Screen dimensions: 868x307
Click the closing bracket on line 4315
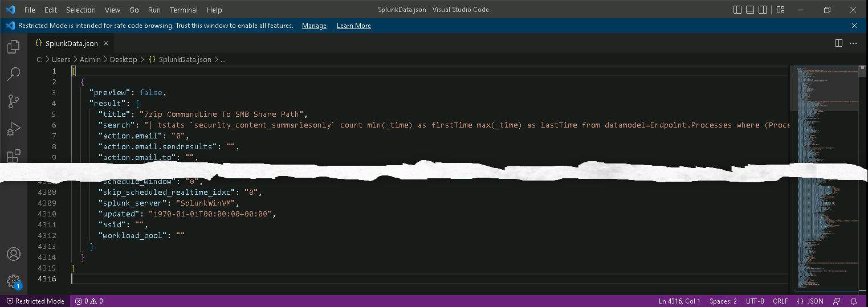click(x=73, y=268)
